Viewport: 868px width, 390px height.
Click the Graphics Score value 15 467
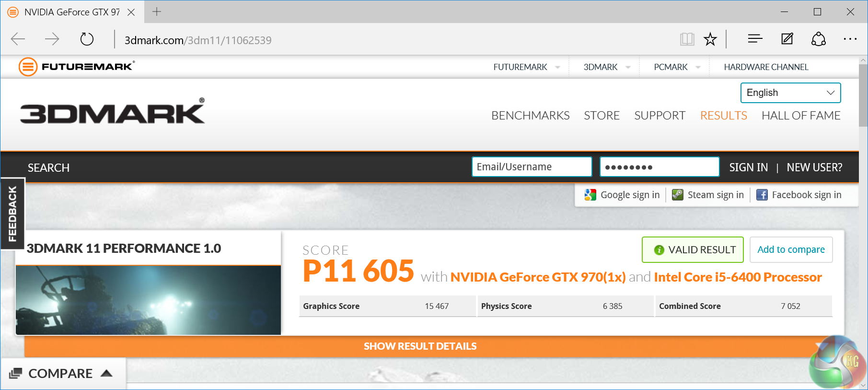click(x=437, y=306)
